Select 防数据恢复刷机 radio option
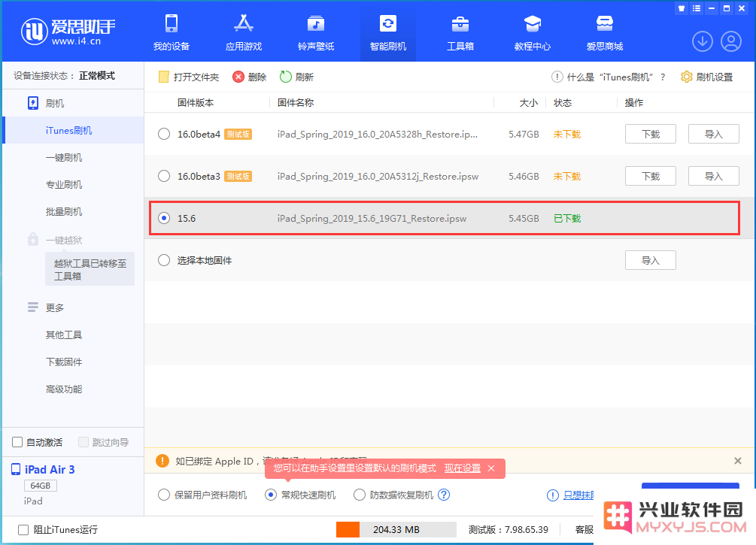This screenshot has width=756, height=545. pos(360,495)
